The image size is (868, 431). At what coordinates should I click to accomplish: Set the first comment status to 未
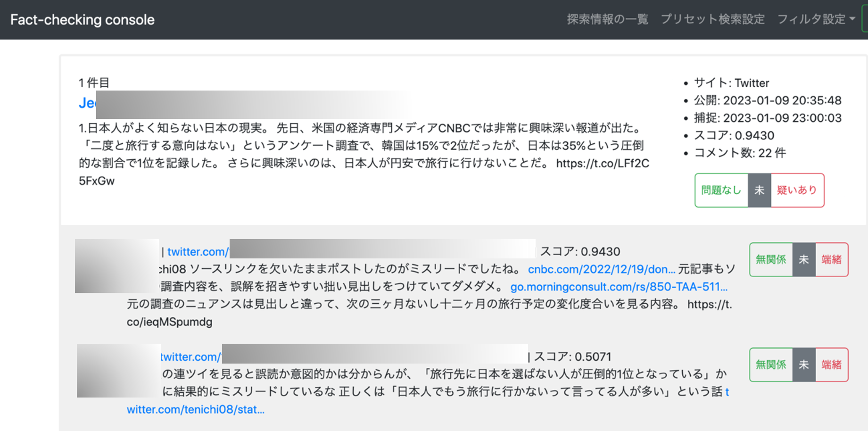pyautogui.click(x=804, y=259)
